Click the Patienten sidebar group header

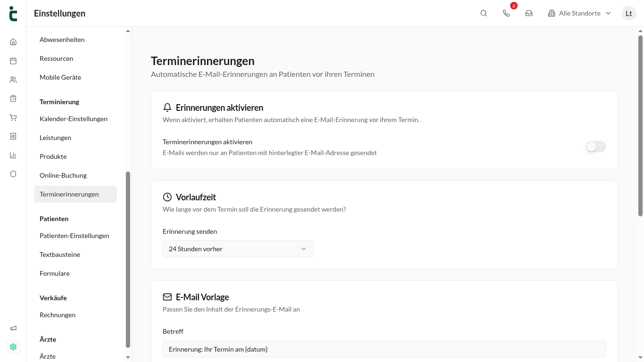[54, 219]
